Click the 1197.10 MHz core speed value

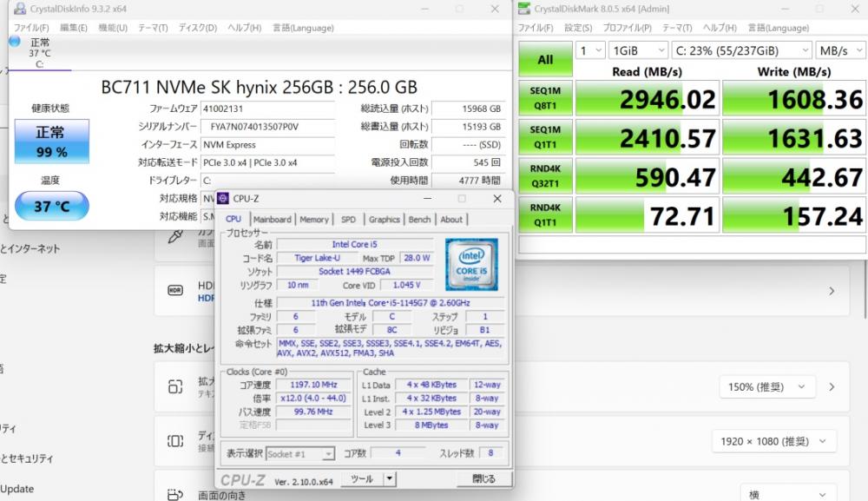coord(313,385)
